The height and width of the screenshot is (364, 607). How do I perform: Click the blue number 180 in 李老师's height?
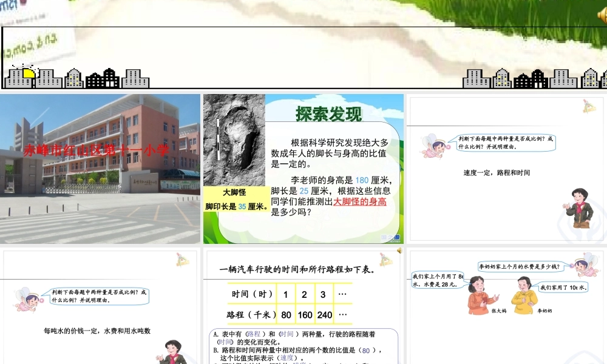tap(362, 180)
